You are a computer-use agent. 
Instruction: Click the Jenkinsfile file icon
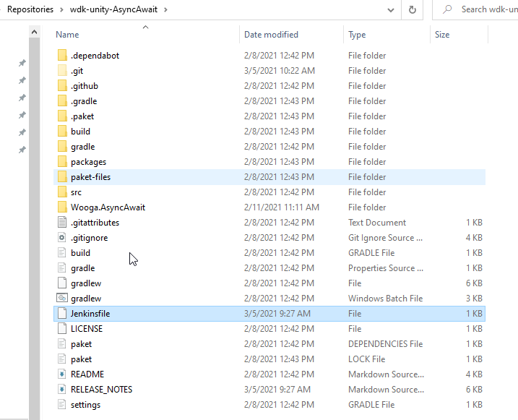(x=62, y=314)
